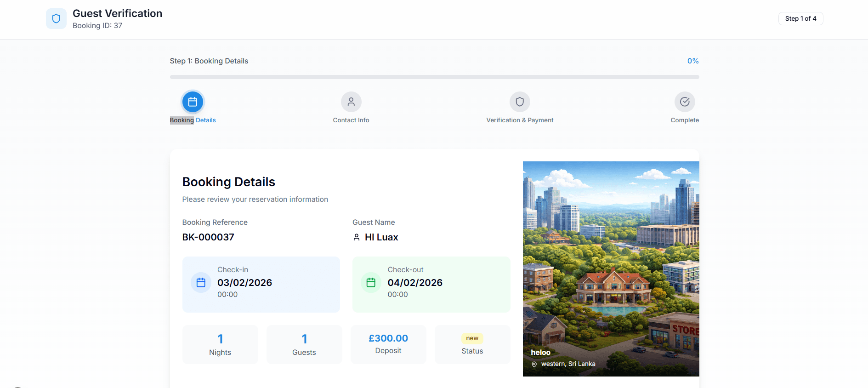Open the Contact Info step label

351,120
